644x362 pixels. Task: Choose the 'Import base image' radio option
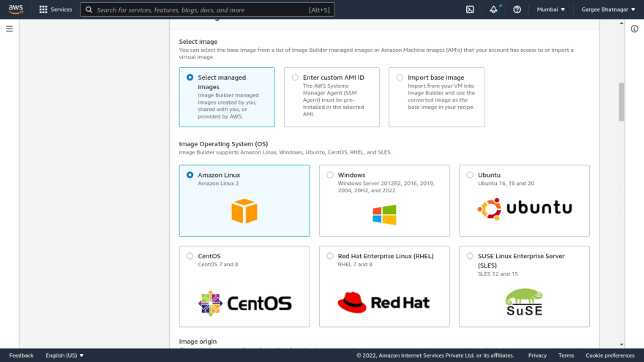pyautogui.click(x=400, y=78)
